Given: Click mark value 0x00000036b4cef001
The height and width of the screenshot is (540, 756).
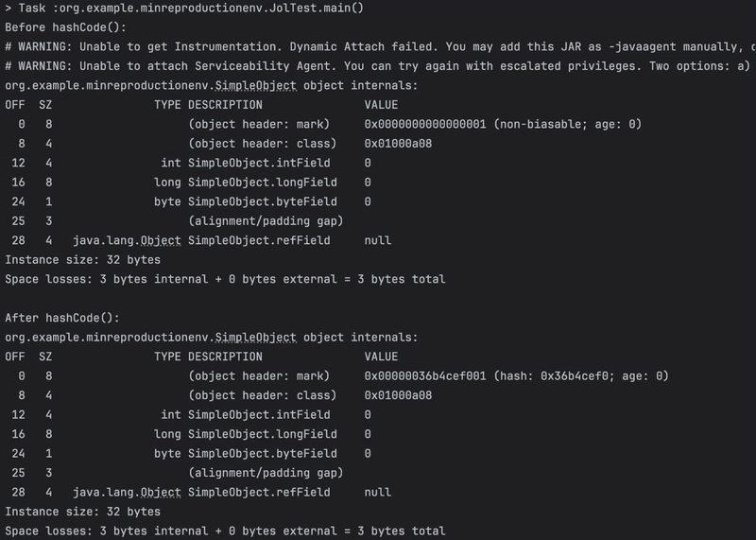Looking at the screenshot, I should click(424, 376).
